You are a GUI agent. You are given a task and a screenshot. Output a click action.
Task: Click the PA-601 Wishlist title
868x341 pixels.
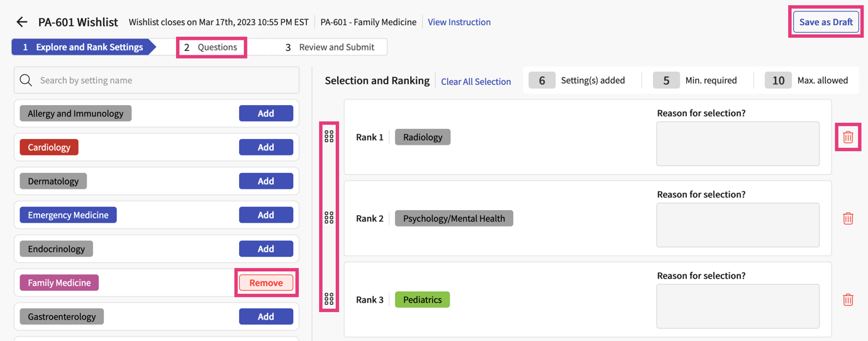click(78, 22)
